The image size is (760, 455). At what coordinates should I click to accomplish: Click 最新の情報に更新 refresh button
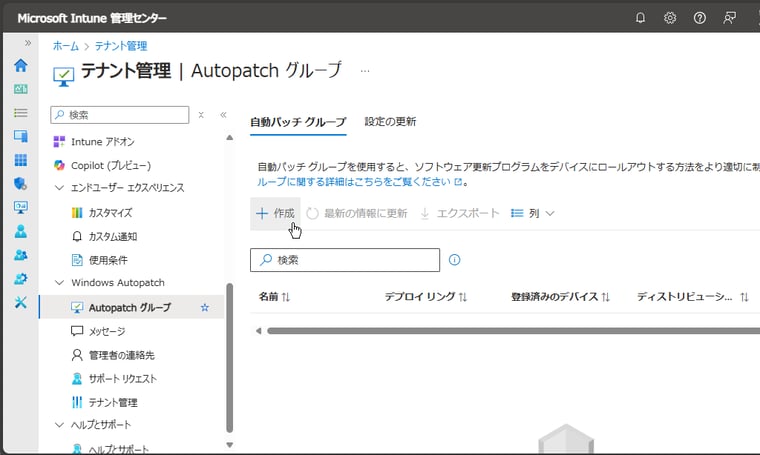coord(357,213)
